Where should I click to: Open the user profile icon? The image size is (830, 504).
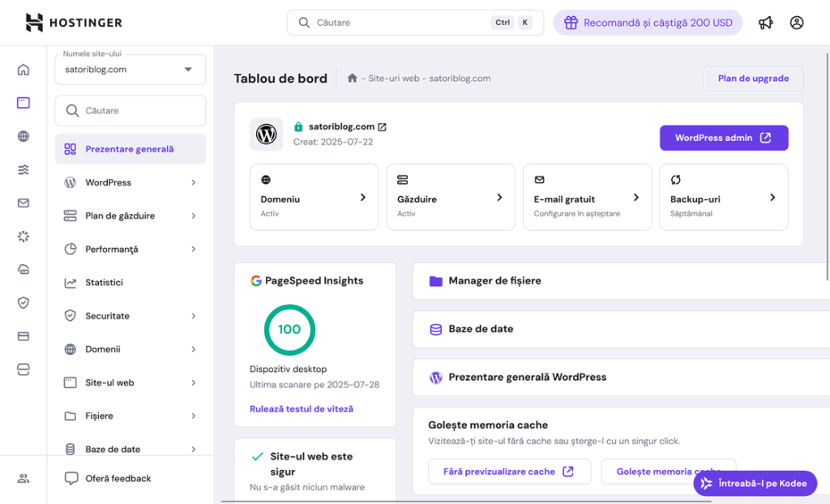pos(797,23)
